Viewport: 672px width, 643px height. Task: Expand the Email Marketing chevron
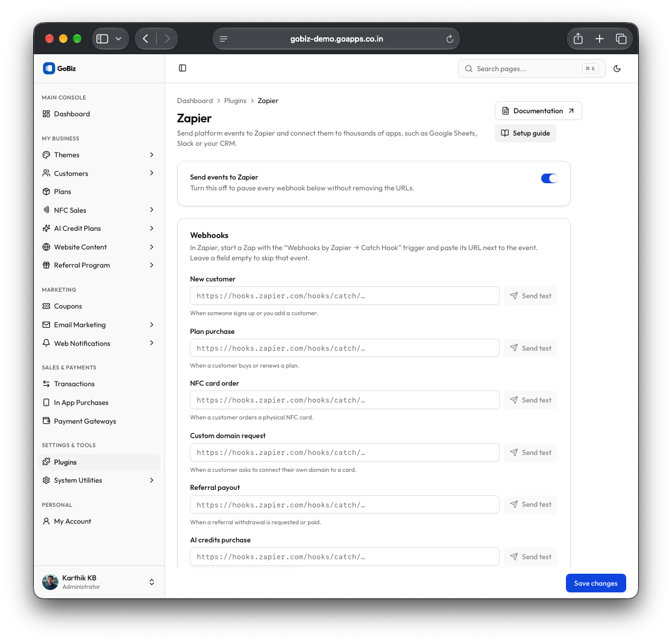(152, 325)
